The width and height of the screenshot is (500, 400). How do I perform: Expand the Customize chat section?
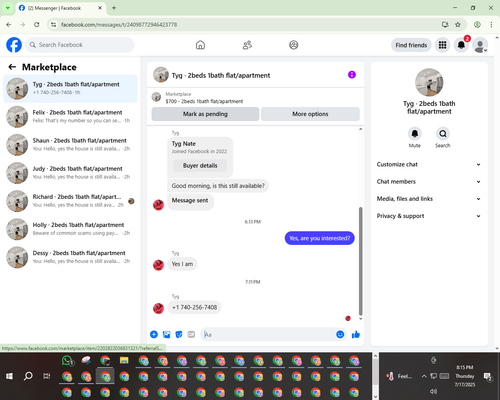(429, 164)
